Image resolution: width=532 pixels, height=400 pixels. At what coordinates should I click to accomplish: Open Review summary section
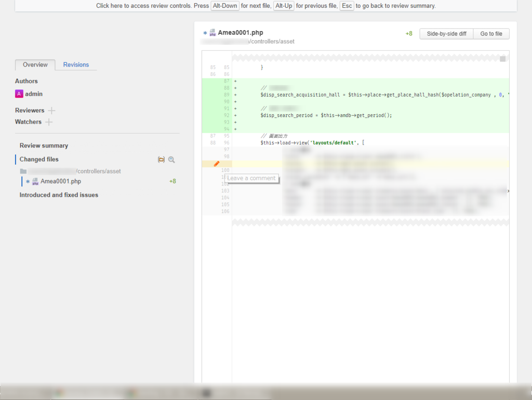click(x=44, y=145)
